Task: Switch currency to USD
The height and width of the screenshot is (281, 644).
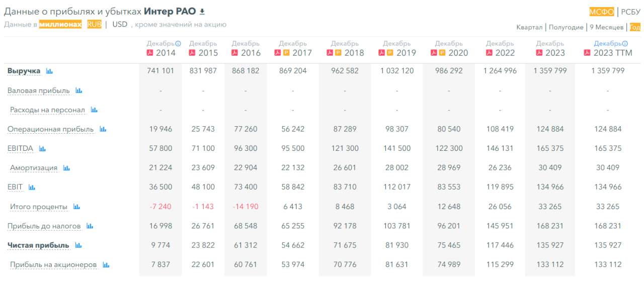Action: [x=120, y=24]
